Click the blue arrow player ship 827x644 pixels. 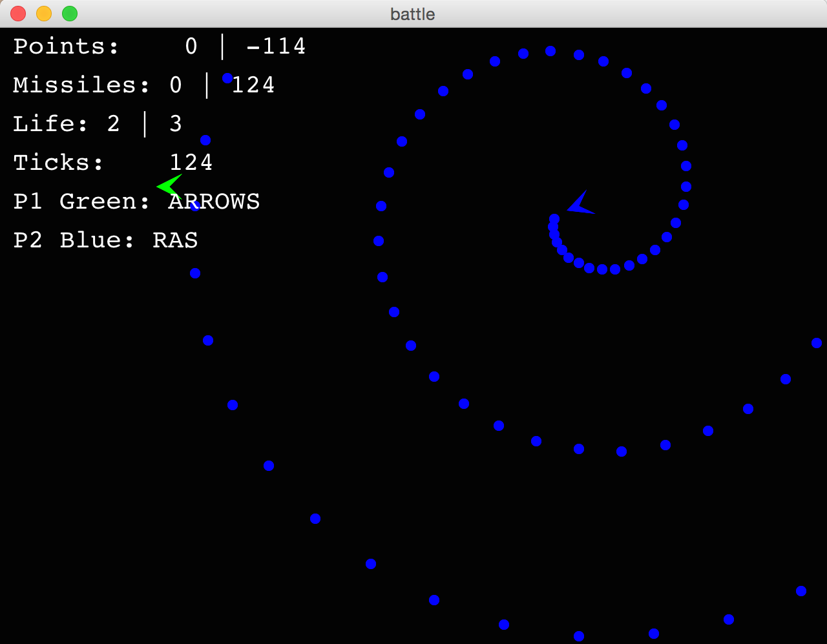[x=580, y=205]
